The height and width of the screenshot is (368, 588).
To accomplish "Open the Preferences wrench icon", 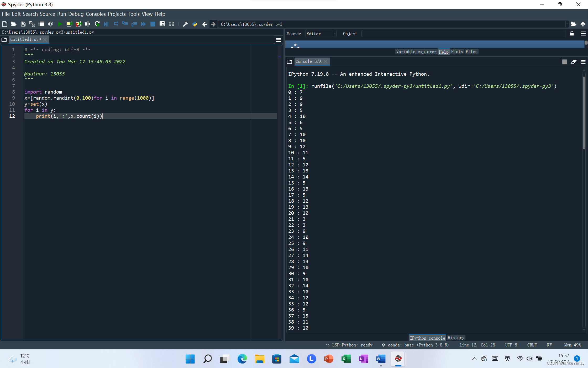I will click(185, 24).
